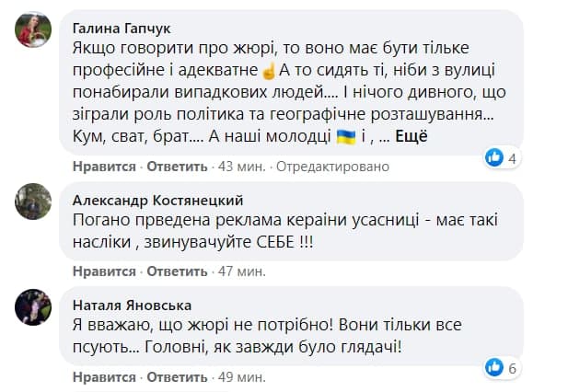Click the 49 мин. timestamp
Image resolution: width=568 pixels, height=392 pixels.
point(241,377)
